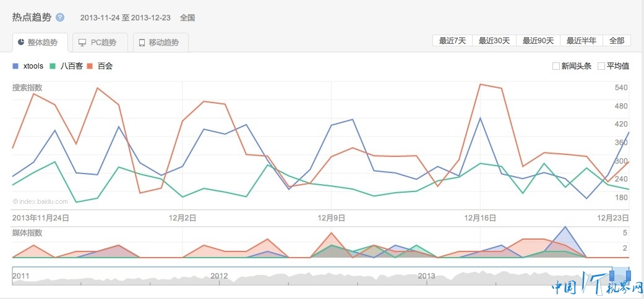The image size is (644, 299).
Task: Click the date range 2013-11-24 至 2013-12-23
Action: (x=126, y=18)
